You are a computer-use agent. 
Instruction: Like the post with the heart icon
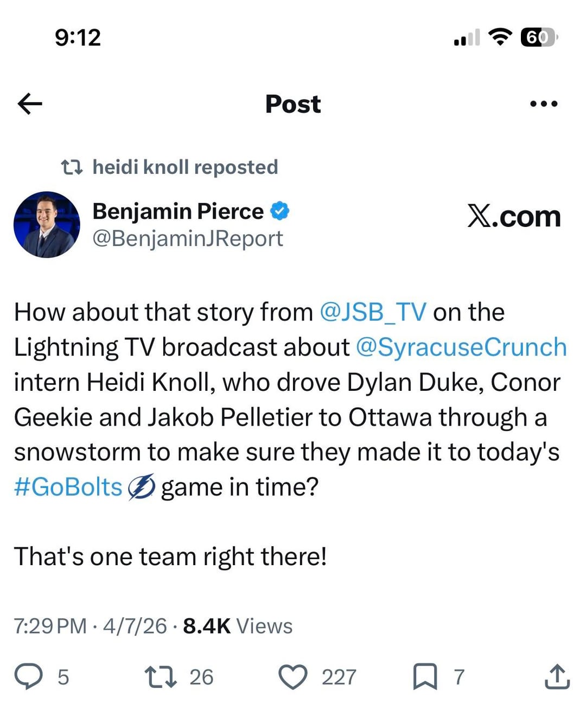tap(293, 677)
